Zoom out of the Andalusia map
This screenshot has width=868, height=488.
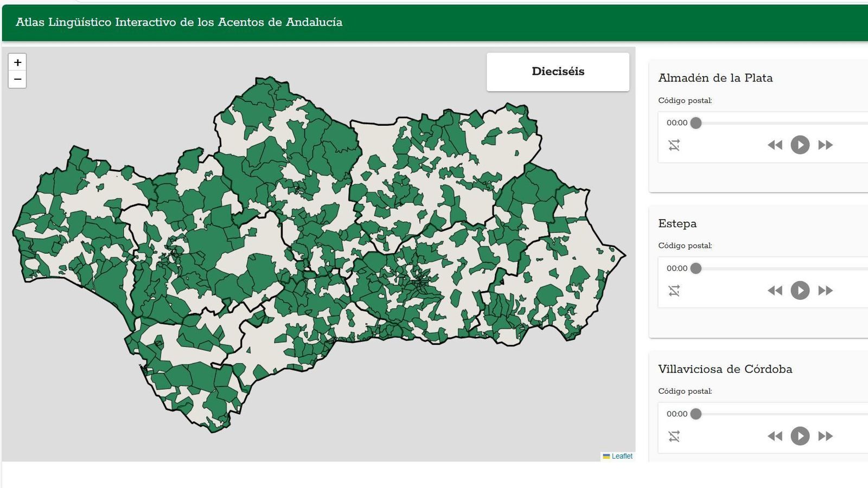click(x=17, y=79)
